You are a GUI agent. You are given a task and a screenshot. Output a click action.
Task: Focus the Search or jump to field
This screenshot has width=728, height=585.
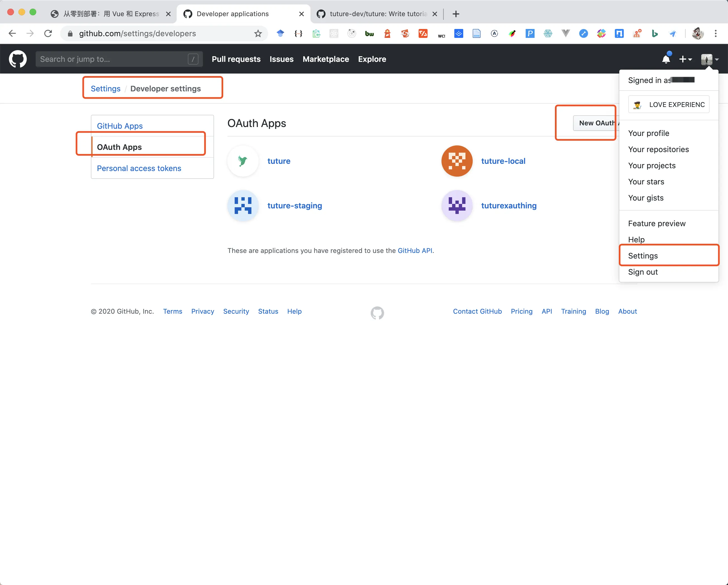[119, 59]
